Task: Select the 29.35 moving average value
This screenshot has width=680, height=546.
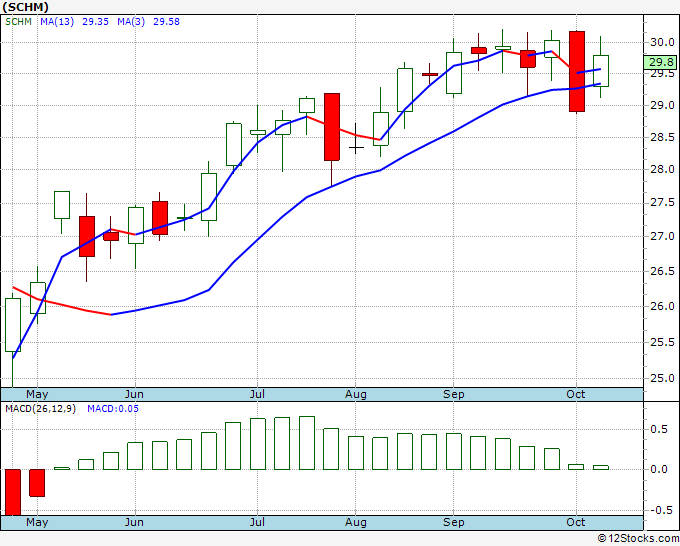Action: (95, 22)
